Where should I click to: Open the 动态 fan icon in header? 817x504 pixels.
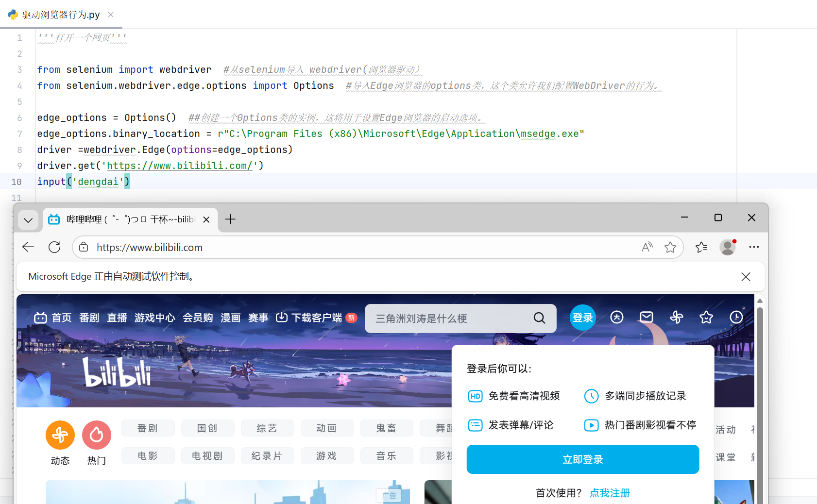coord(677,318)
